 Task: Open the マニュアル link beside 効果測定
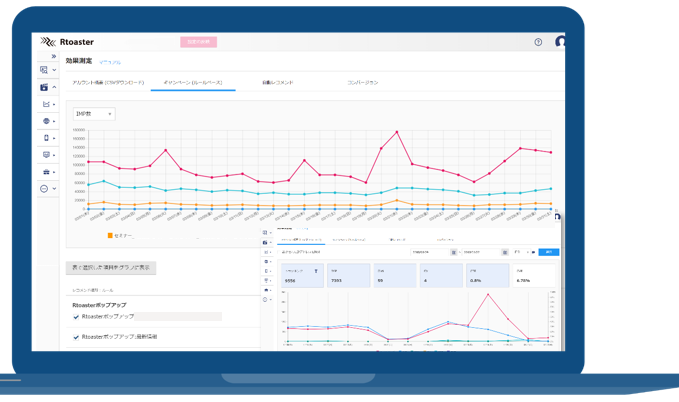point(110,62)
